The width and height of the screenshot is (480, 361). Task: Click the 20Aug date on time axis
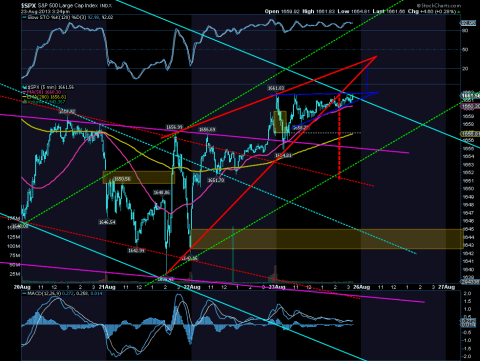[x=22, y=287]
